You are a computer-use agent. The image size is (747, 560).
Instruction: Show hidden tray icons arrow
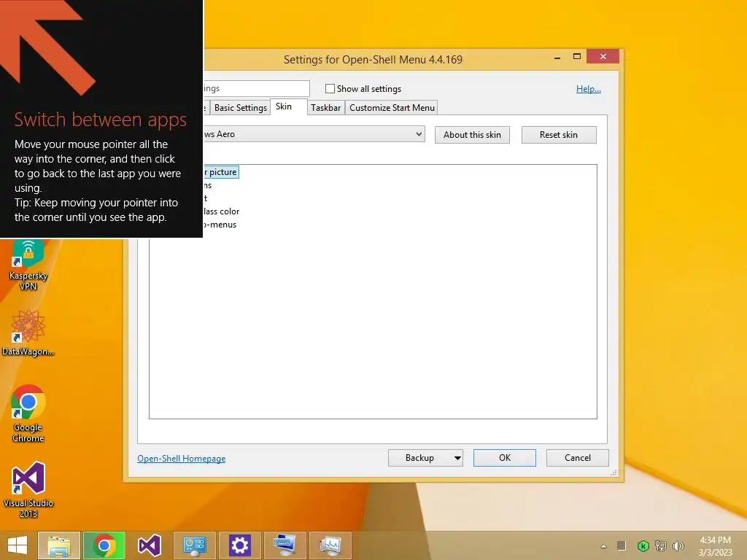click(603, 546)
